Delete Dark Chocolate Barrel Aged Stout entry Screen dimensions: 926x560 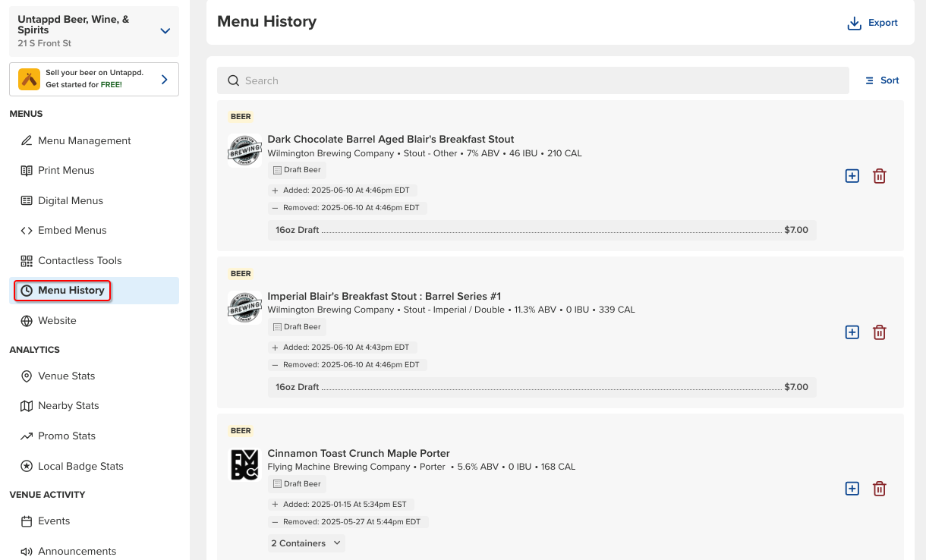(879, 176)
